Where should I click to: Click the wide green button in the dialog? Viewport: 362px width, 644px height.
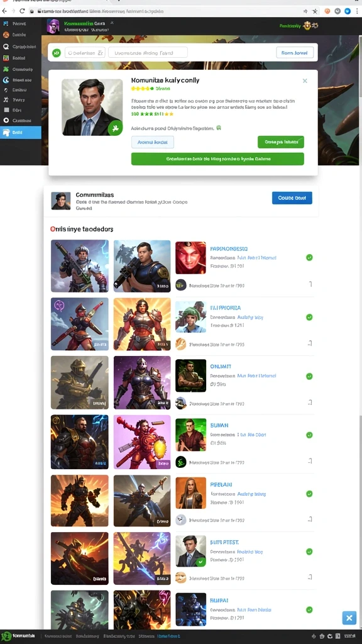(x=217, y=158)
